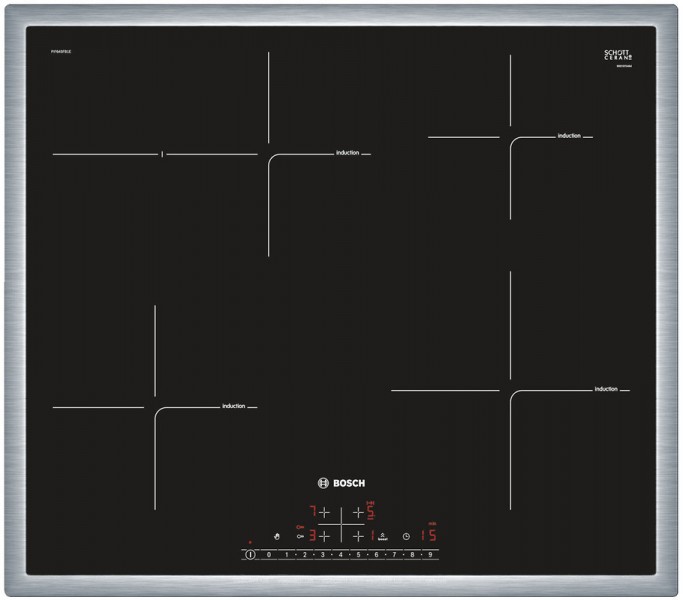Toggle the childproof lock key symbol
The image size is (683, 600).
coord(300,536)
